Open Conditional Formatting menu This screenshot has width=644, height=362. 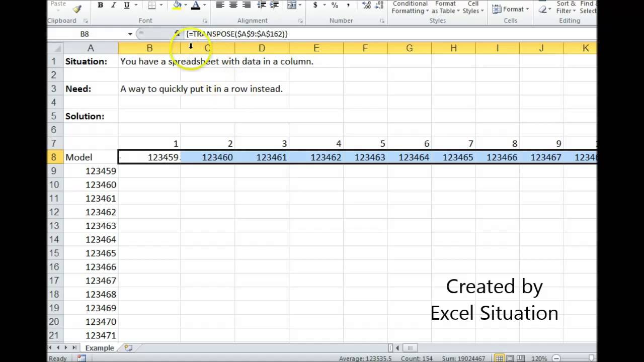click(410, 7)
